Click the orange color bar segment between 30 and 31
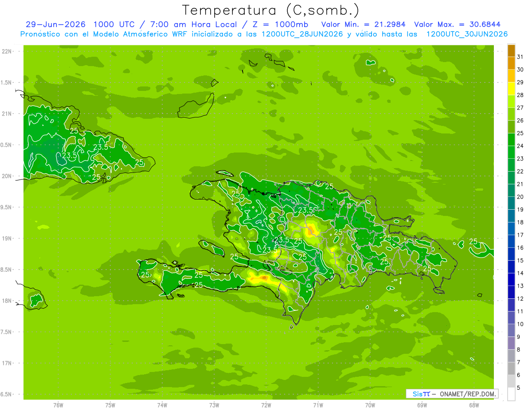Viewport: 532px width, 411px height. tap(512, 63)
